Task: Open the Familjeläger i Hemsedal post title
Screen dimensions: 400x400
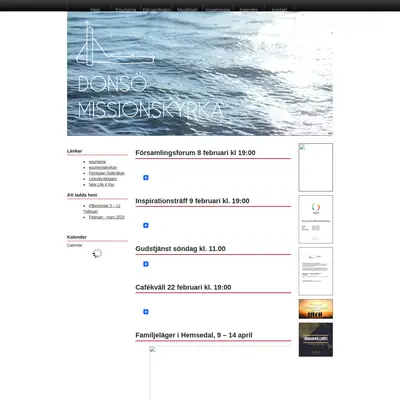Action: [194, 335]
